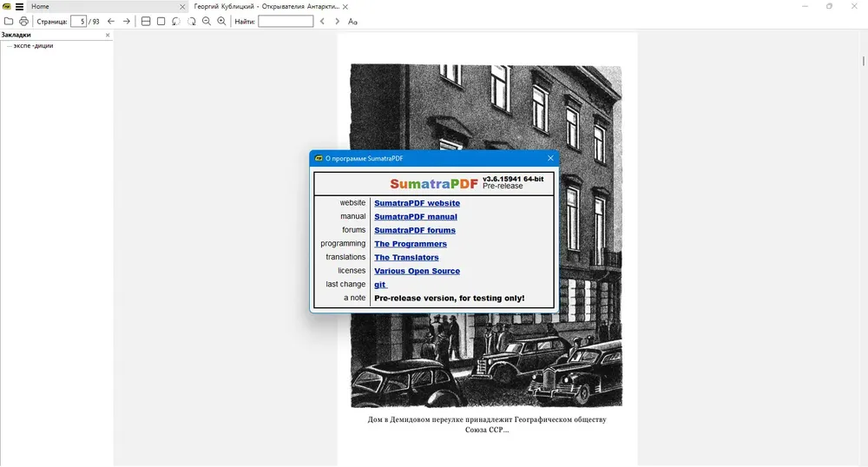Close the Home tab
868x467 pixels.
(x=182, y=7)
